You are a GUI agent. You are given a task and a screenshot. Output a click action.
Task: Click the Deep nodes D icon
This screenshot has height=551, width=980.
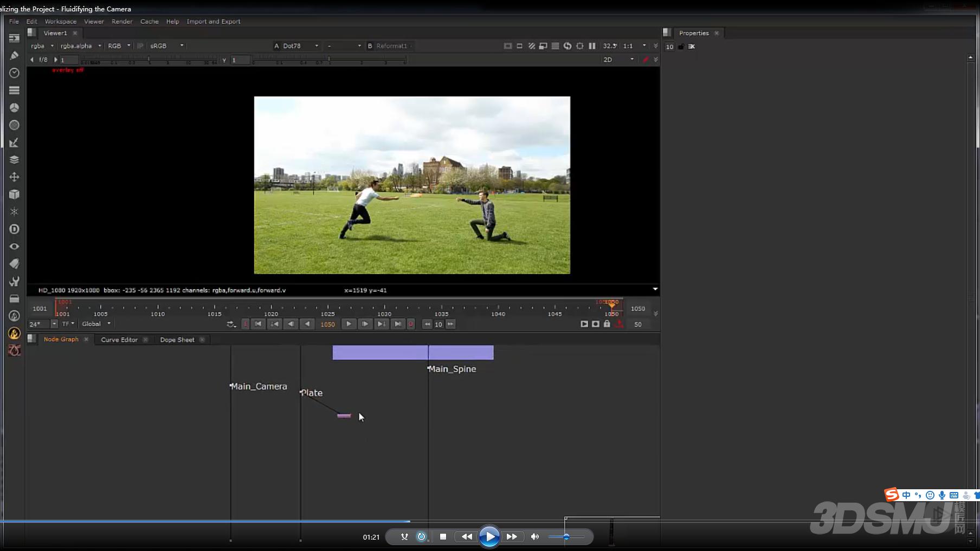[x=14, y=229]
